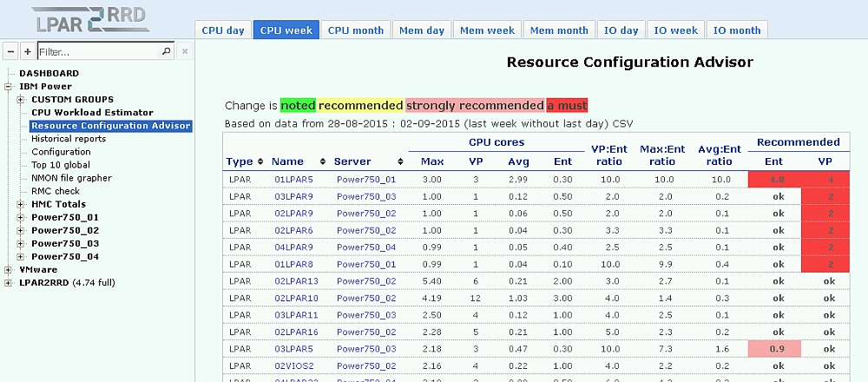Open Power750_01 server link in 01LPAR5 row
This screenshot has width=868, height=382.
[366, 180]
